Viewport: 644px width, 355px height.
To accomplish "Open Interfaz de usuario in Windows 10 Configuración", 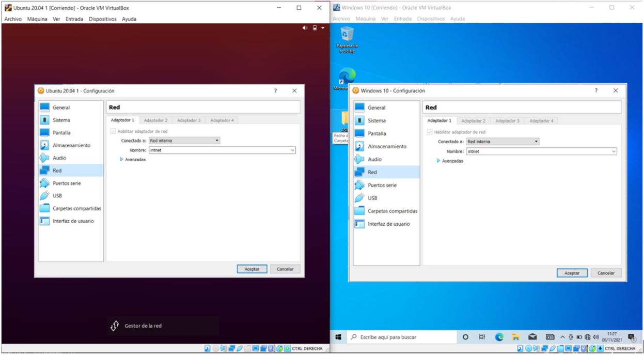I will pos(386,224).
